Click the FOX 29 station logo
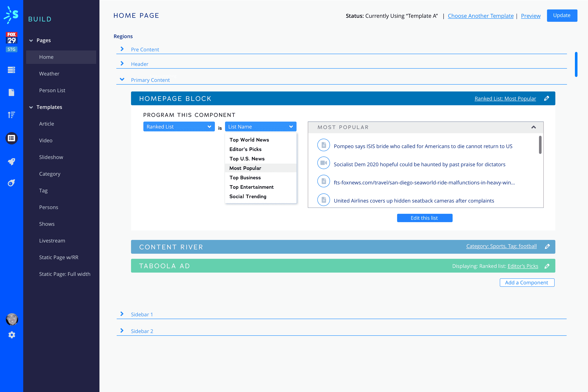Image resolution: width=588 pixels, height=392 pixels. [11, 38]
